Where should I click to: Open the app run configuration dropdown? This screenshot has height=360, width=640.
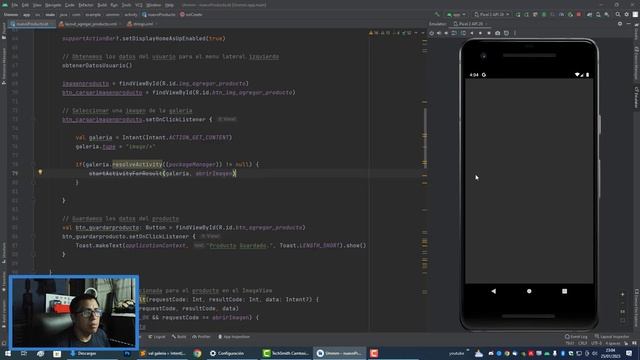(x=456, y=14)
